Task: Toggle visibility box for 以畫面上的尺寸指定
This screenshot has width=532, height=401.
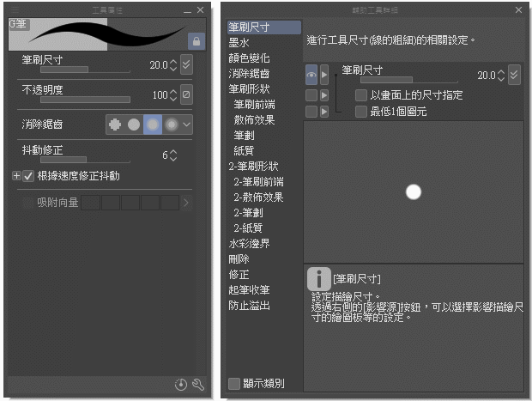Action: tap(311, 95)
